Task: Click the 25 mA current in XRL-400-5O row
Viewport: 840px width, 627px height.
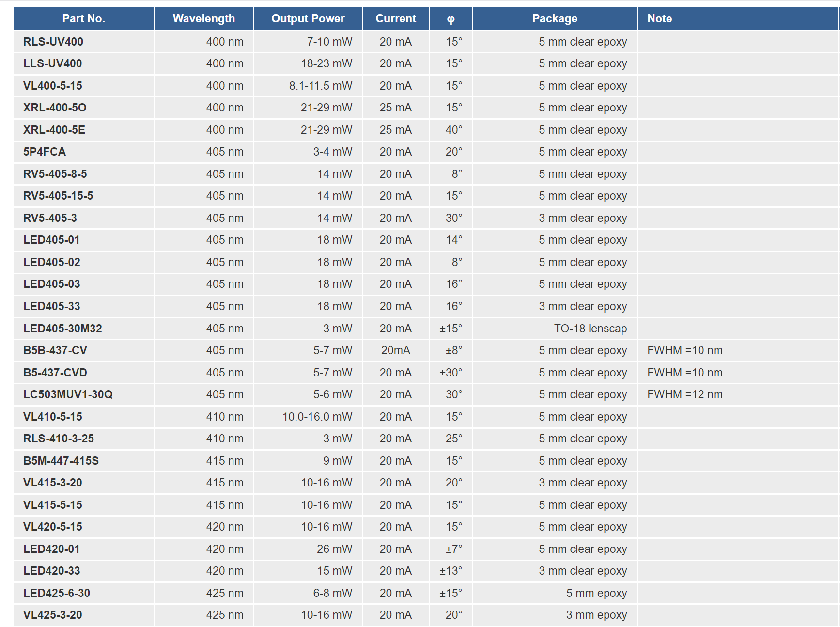Action: (396, 108)
